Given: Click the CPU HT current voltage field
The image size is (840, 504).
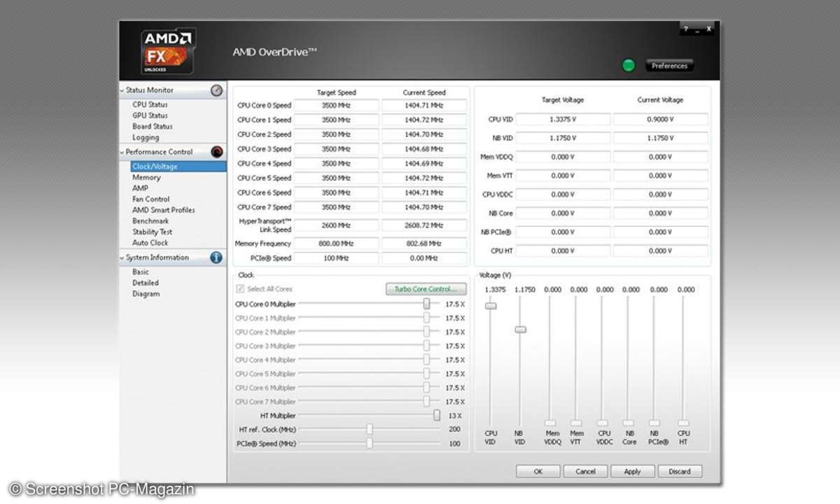Looking at the screenshot, I should [660, 251].
